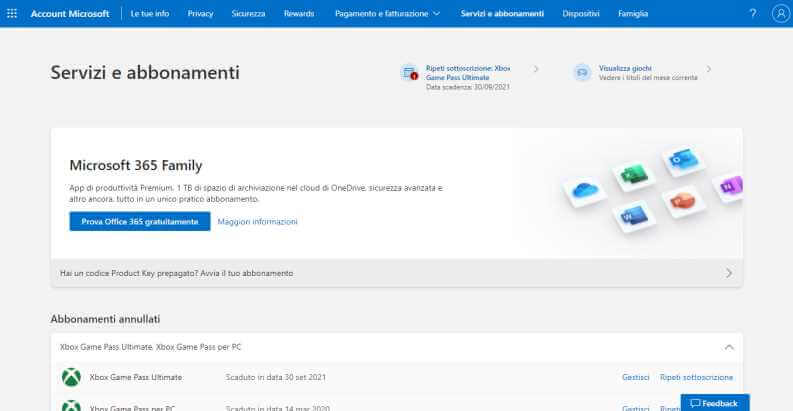793x411 pixels.
Task: Click chevron next to Visualizza giochi shortcut
Action: [709, 69]
